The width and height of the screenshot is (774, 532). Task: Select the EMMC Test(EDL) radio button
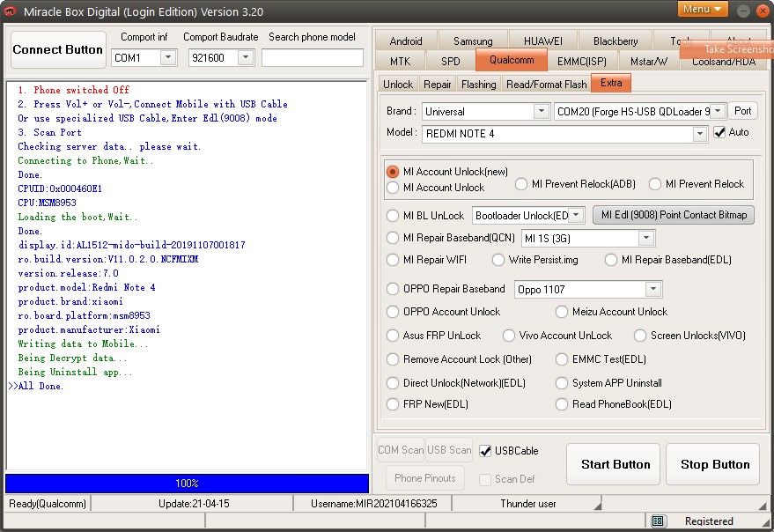(x=561, y=359)
